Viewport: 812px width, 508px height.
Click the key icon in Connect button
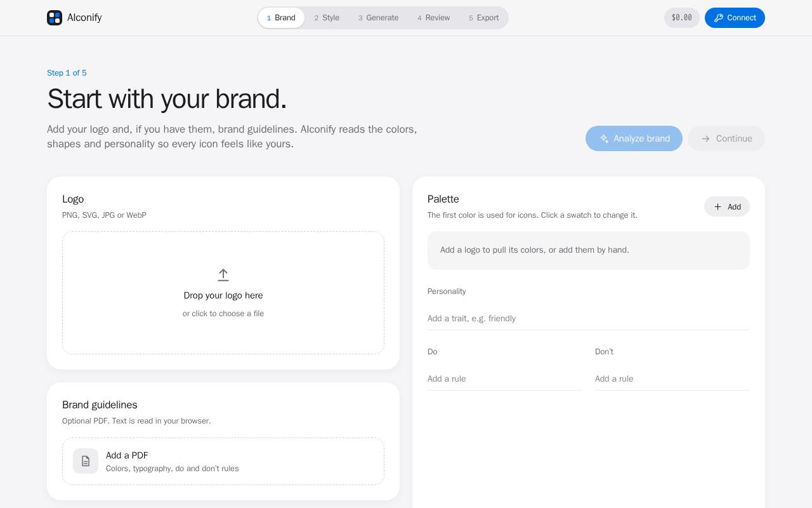point(719,18)
